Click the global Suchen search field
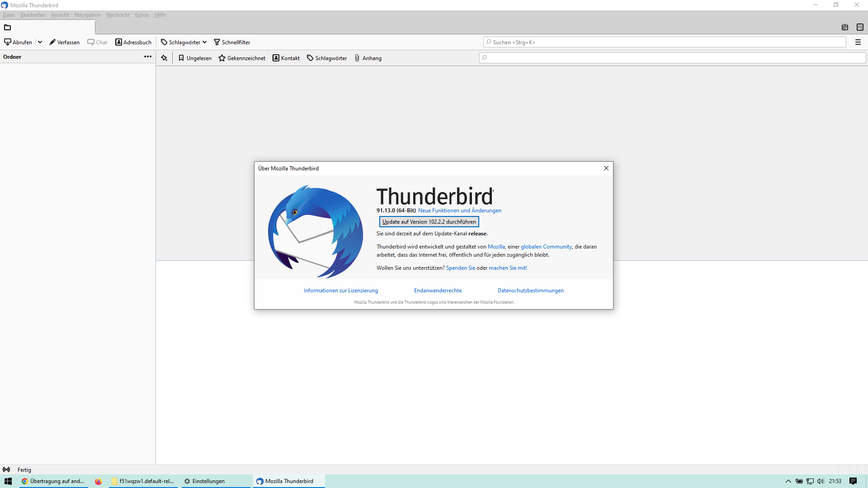Viewport: 868px width, 488px height. pyautogui.click(x=665, y=42)
